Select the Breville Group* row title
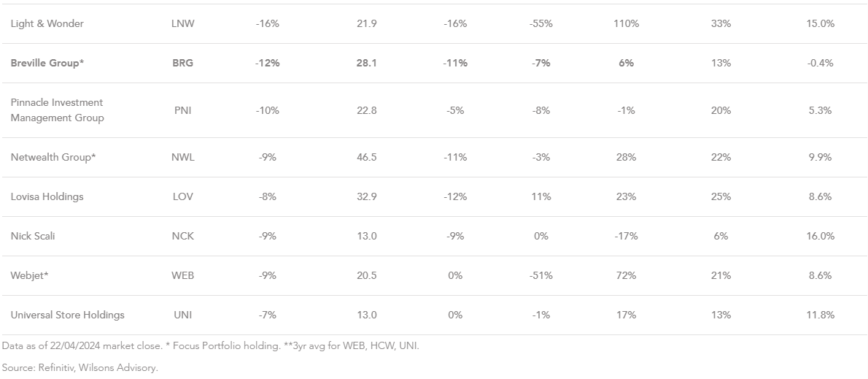 (47, 63)
